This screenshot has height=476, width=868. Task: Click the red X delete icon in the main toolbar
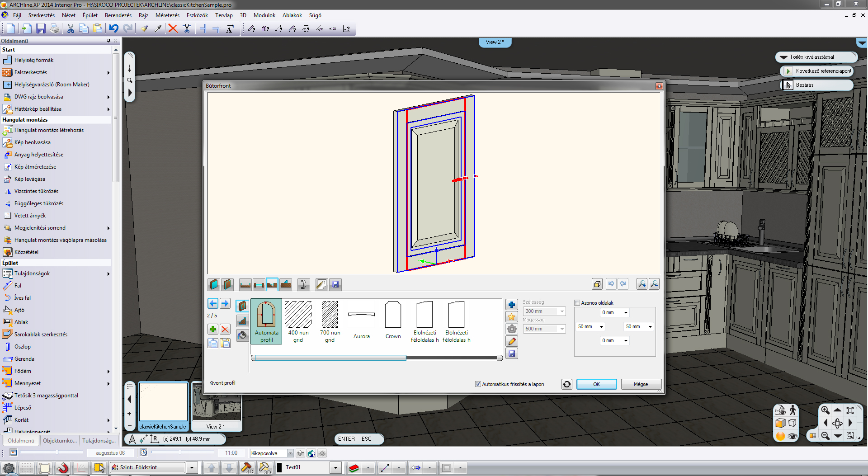point(173,29)
